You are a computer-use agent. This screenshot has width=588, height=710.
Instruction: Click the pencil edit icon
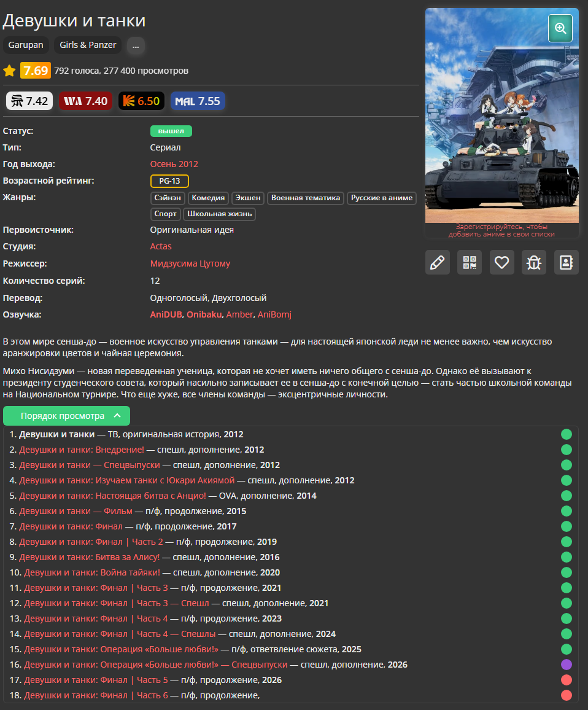pos(437,262)
